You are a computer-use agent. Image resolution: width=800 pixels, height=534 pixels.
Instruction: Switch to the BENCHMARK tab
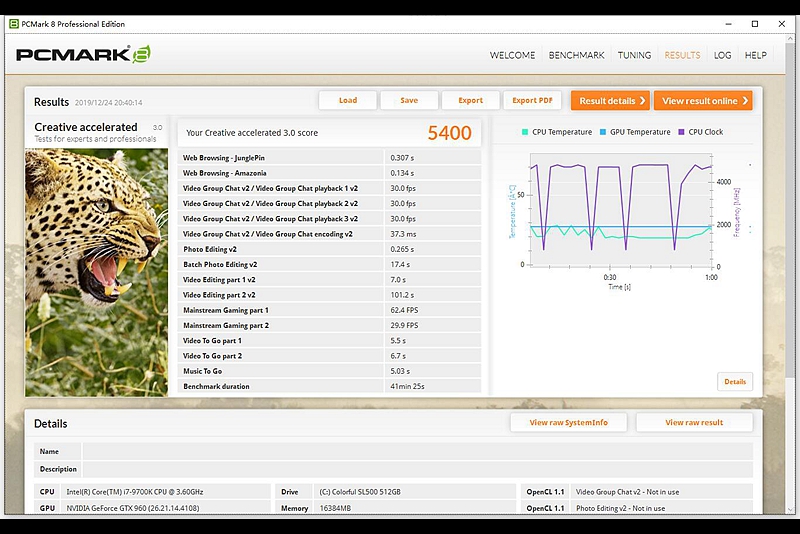pyautogui.click(x=576, y=56)
